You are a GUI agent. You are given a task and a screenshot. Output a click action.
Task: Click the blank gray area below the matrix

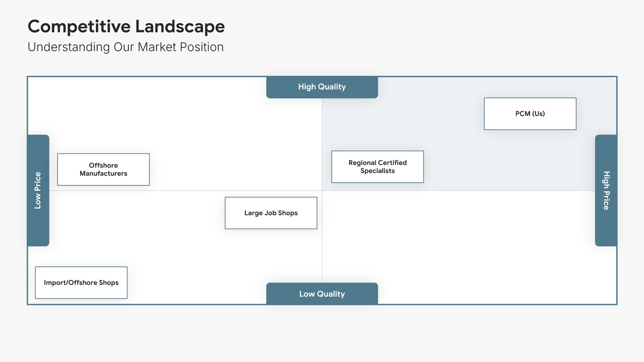(x=322, y=332)
